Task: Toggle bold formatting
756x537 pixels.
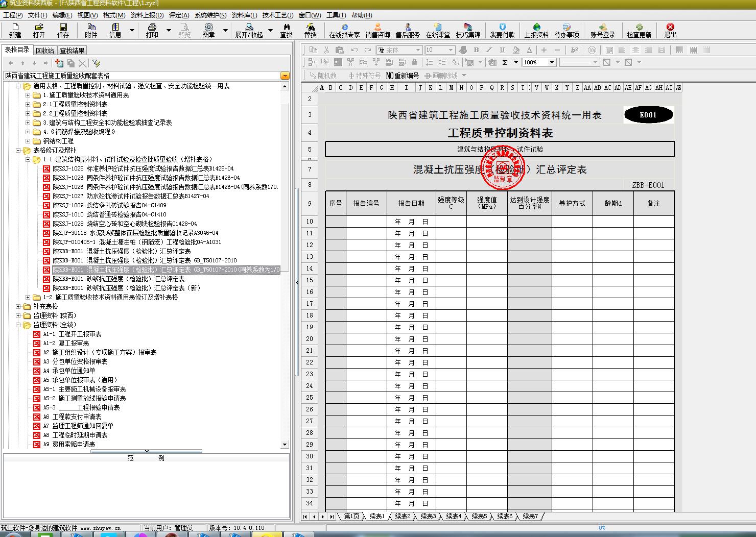Action: coord(476,50)
